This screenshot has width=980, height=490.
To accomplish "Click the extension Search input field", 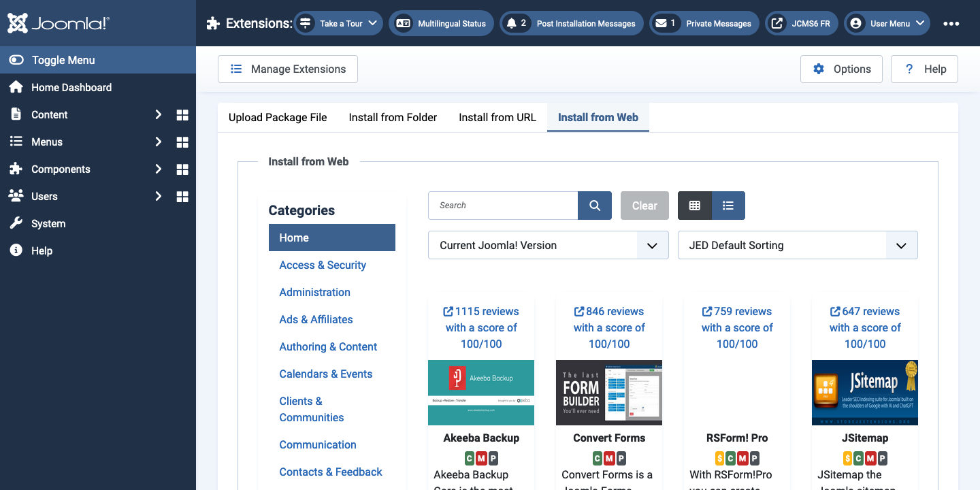I will (x=503, y=206).
